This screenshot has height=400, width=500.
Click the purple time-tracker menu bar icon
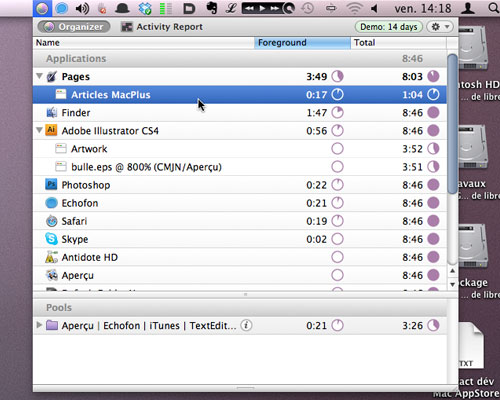(42, 8)
